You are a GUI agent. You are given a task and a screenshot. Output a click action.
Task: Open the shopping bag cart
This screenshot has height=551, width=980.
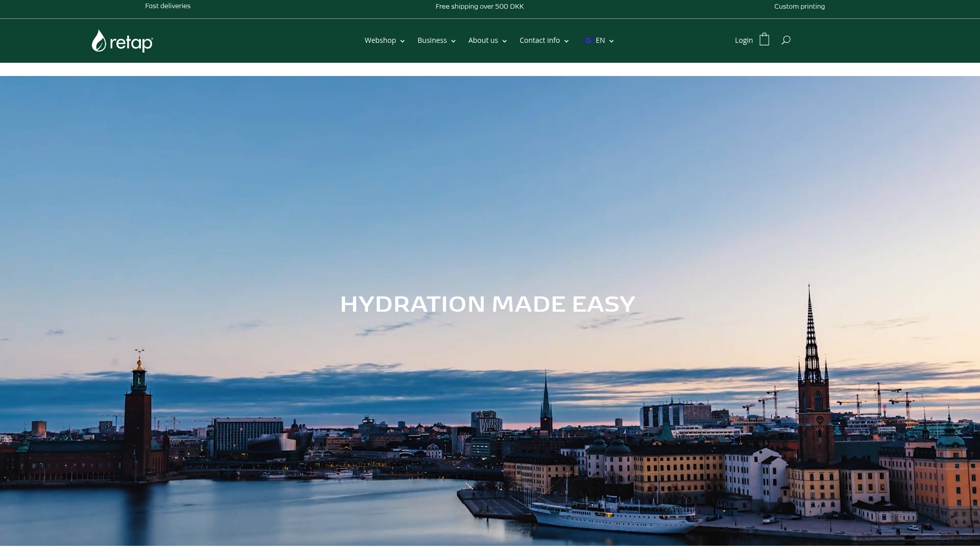764,40
